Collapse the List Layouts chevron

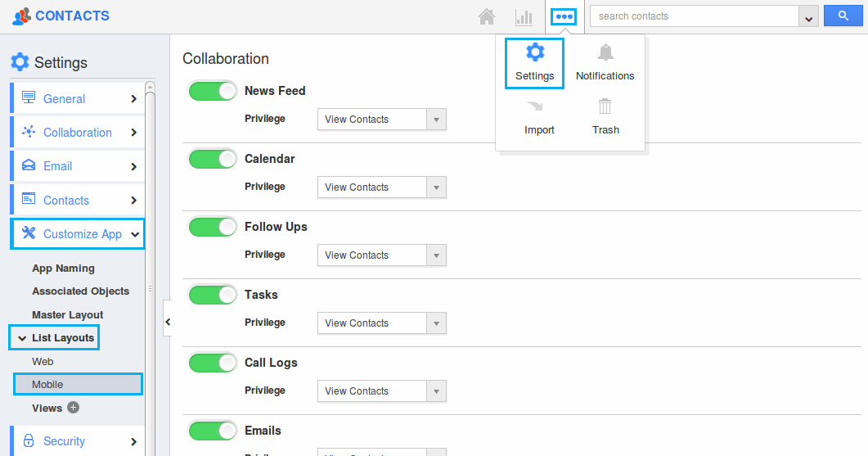(x=22, y=338)
